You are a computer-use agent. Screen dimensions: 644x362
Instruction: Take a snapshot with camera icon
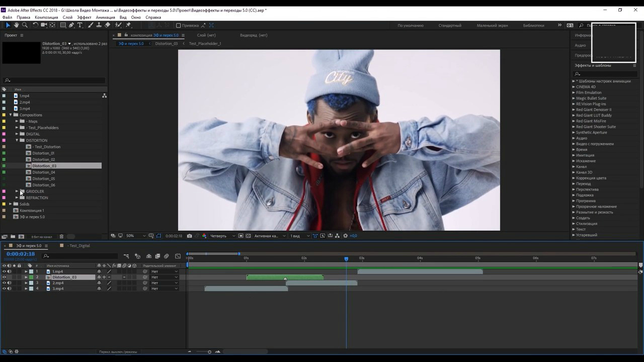pyautogui.click(x=189, y=236)
